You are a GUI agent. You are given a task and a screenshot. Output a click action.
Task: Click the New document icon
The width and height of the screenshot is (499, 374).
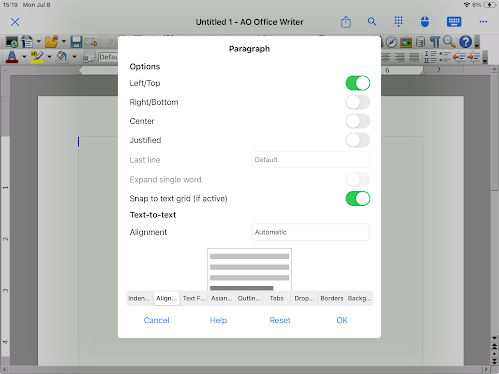coord(27,42)
